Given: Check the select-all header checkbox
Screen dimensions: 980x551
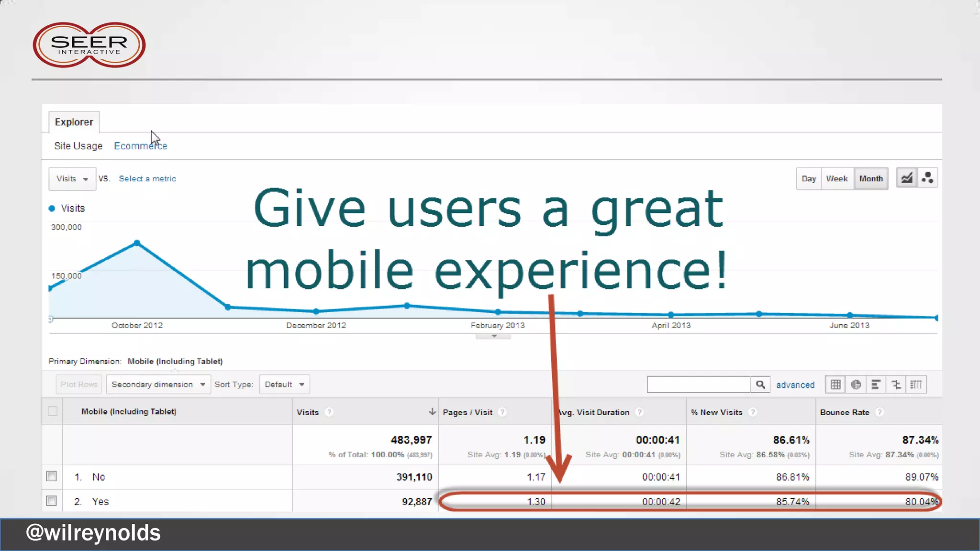Looking at the screenshot, I should point(53,411).
